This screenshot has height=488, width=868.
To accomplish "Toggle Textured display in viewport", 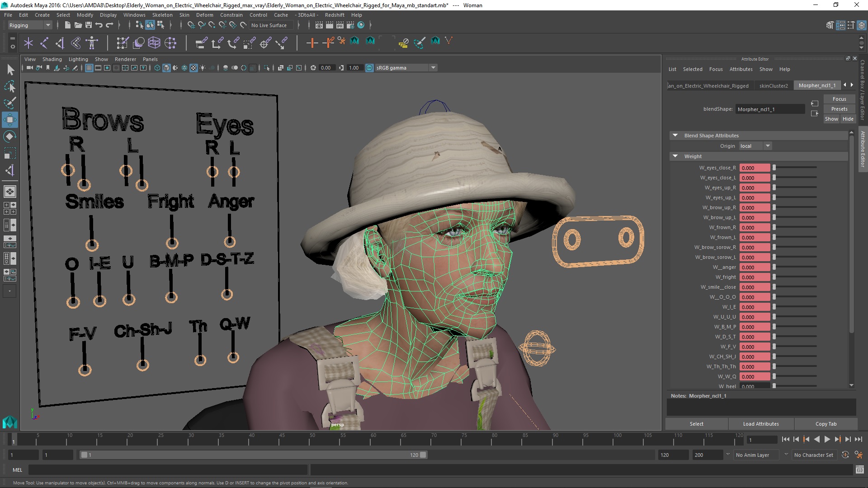I will (x=193, y=68).
